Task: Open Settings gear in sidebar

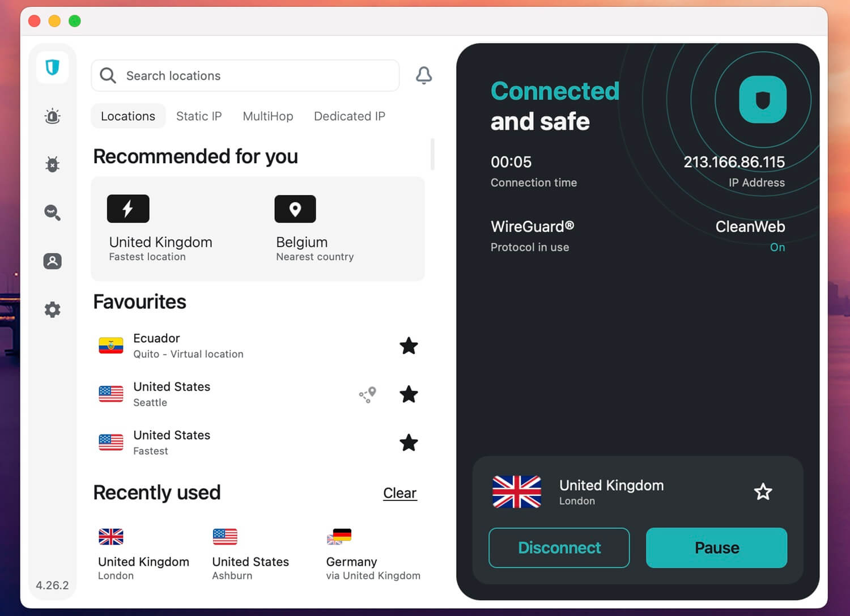Action: pyautogui.click(x=52, y=309)
